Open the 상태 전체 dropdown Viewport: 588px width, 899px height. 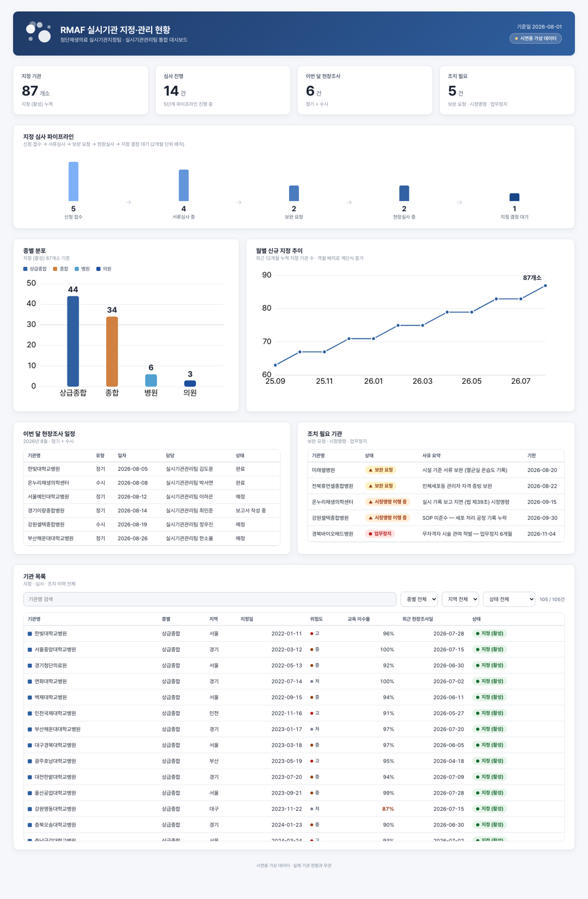[509, 600]
